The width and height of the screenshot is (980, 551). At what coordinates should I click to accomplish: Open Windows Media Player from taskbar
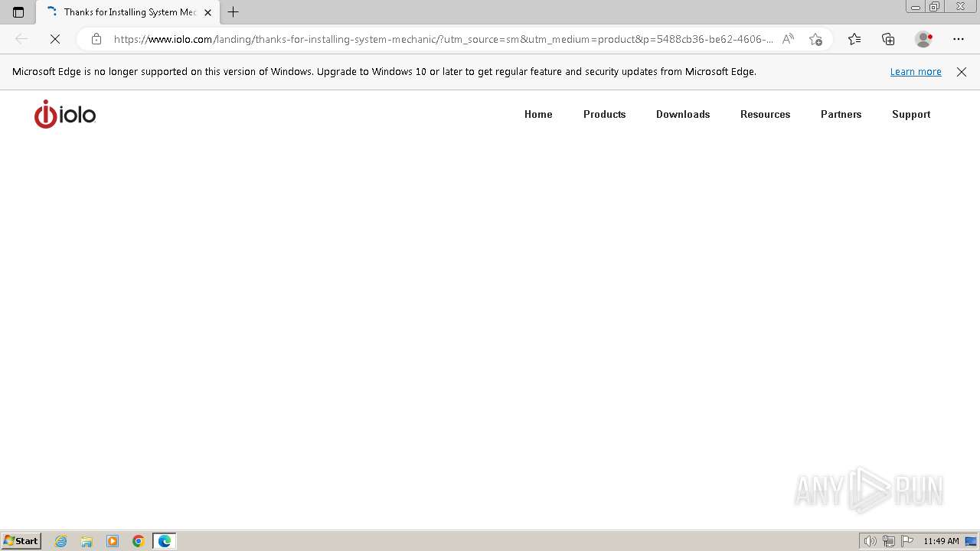coord(113,541)
